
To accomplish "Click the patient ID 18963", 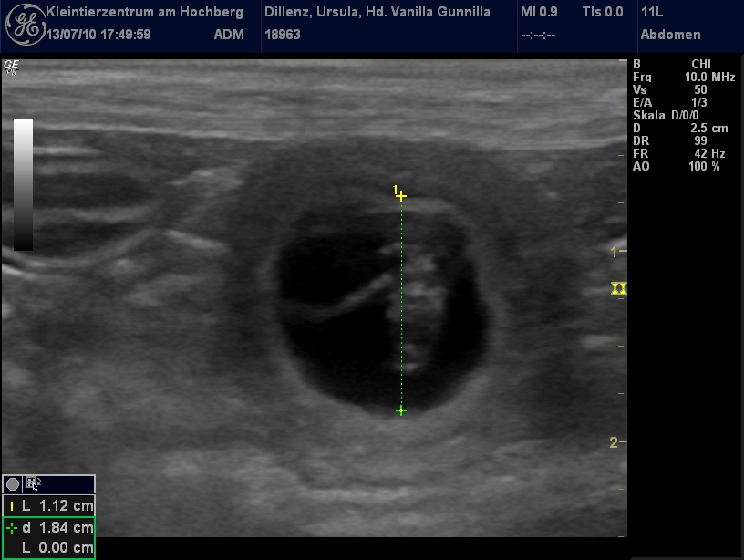I will 282,35.
